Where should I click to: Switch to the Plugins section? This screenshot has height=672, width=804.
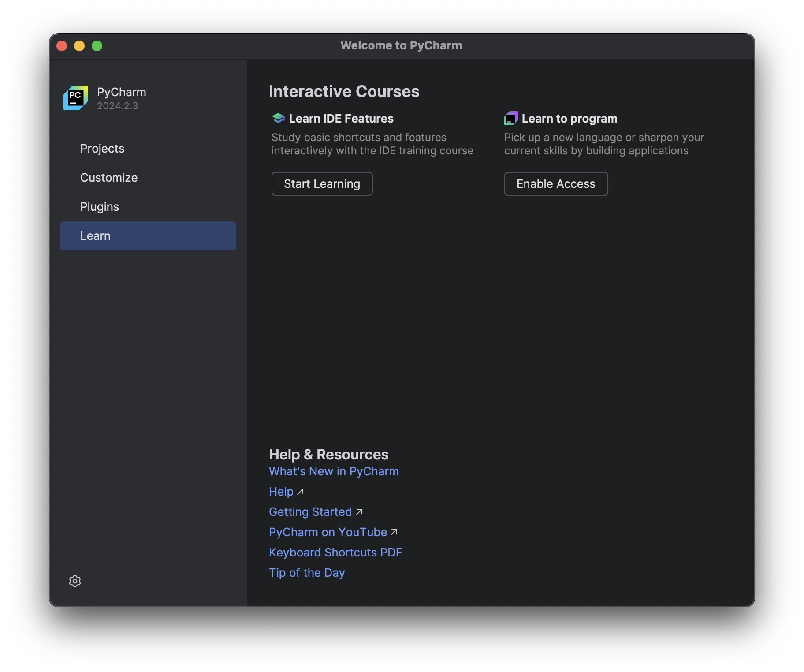[x=100, y=206]
